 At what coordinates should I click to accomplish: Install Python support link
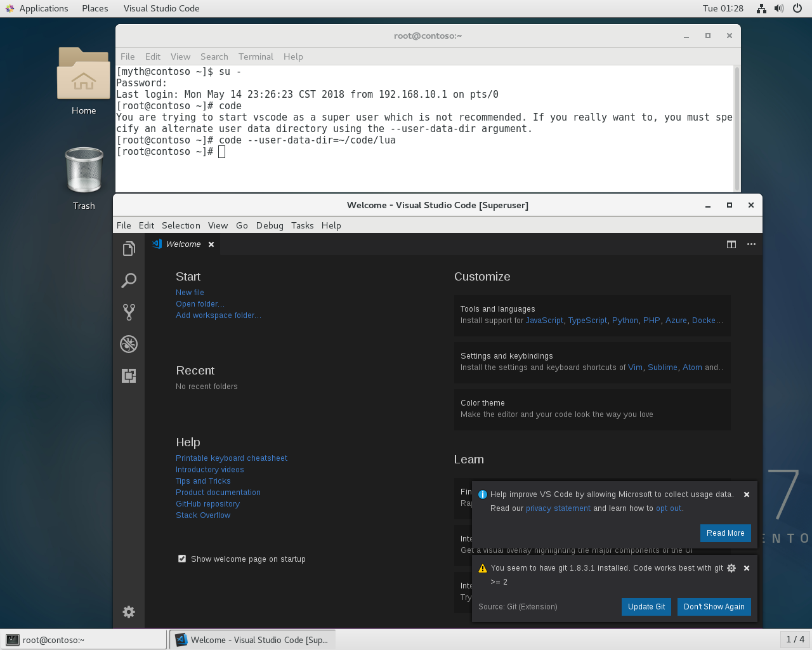pyautogui.click(x=625, y=321)
